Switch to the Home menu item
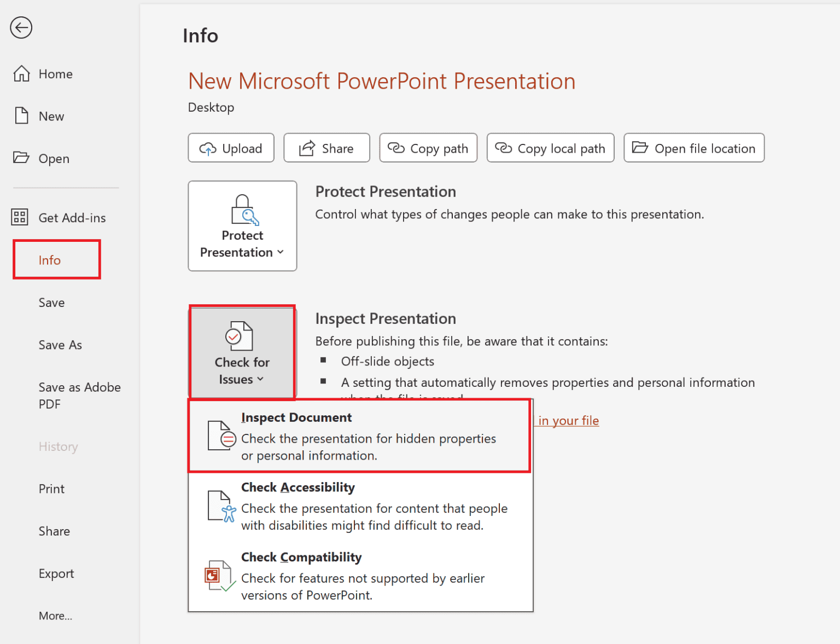840x644 pixels. [55, 73]
